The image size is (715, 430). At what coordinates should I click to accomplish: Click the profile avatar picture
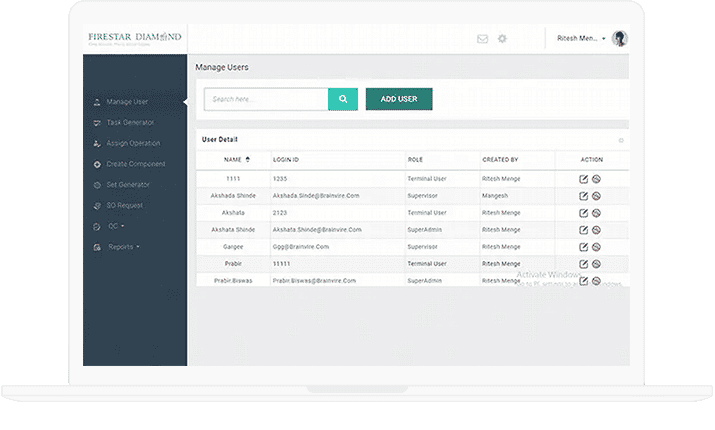[620, 39]
